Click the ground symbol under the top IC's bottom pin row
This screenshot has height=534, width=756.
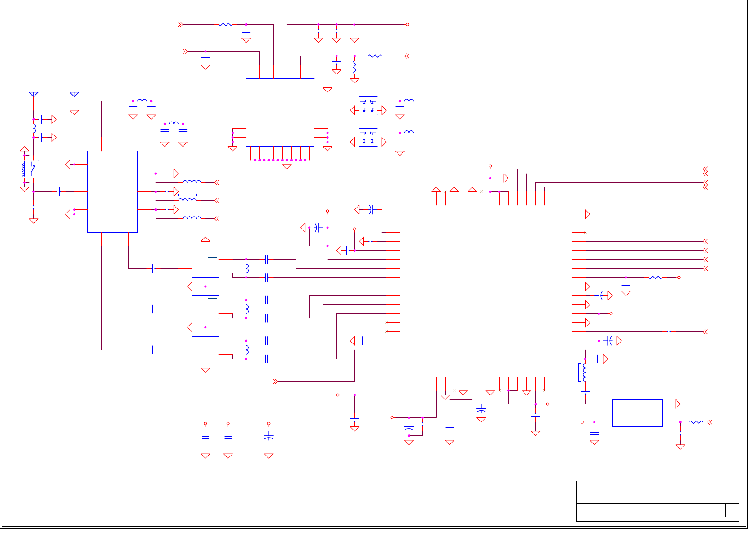pos(287,166)
